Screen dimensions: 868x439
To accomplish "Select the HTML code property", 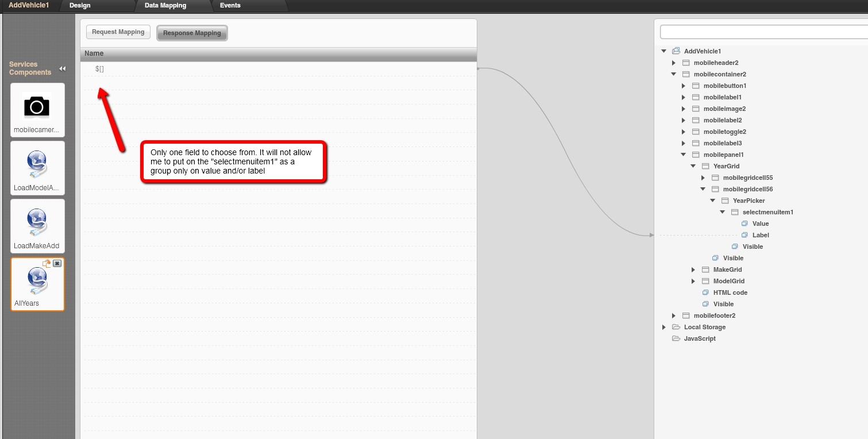I will tap(730, 292).
